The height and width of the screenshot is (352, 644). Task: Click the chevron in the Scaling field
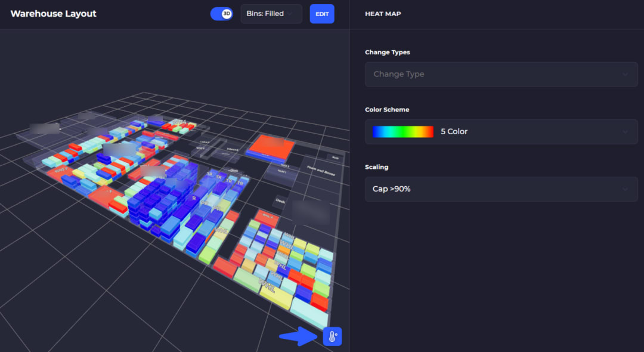pos(625,189)
